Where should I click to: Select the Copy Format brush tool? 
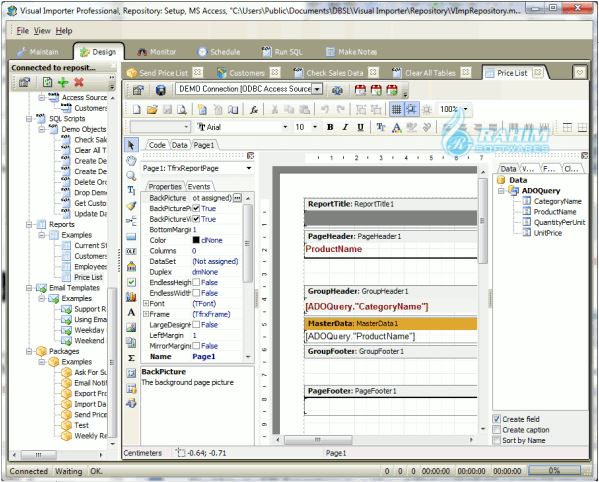click(131, 206)
